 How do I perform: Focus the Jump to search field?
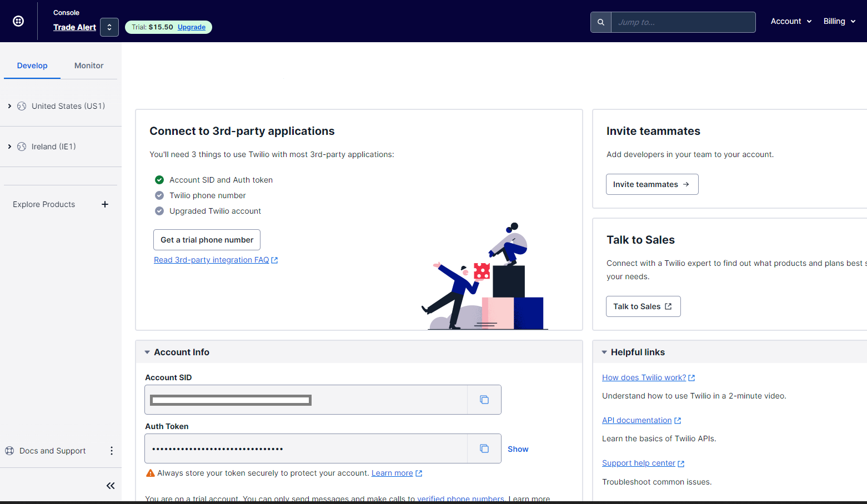click(683, 22)
